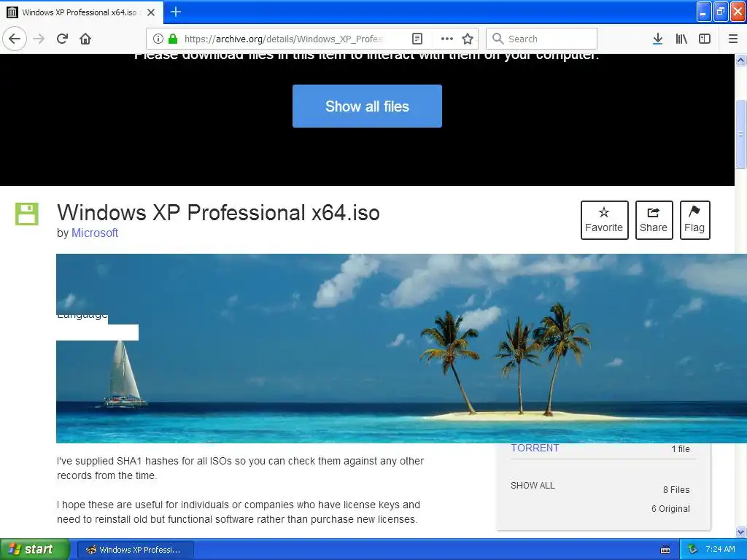This screenshot has height=560, width=747.
Task: Open the Windows Start menu
Action: tap(34, 549)
